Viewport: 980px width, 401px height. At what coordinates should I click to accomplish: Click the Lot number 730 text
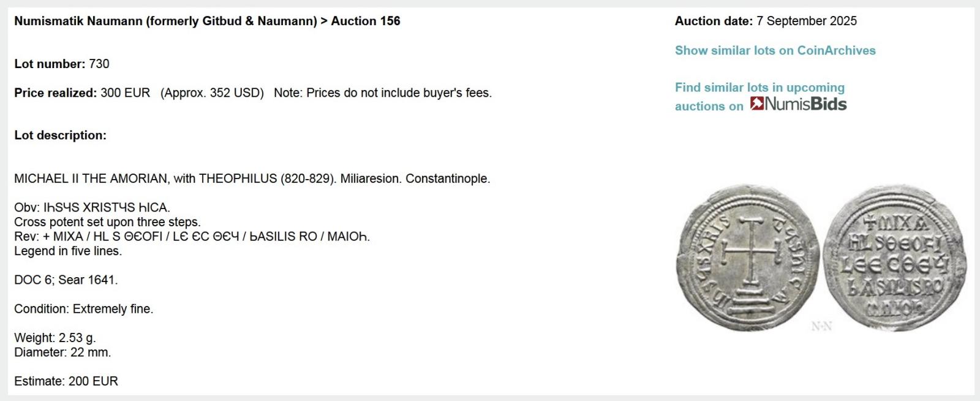(62, 64)
